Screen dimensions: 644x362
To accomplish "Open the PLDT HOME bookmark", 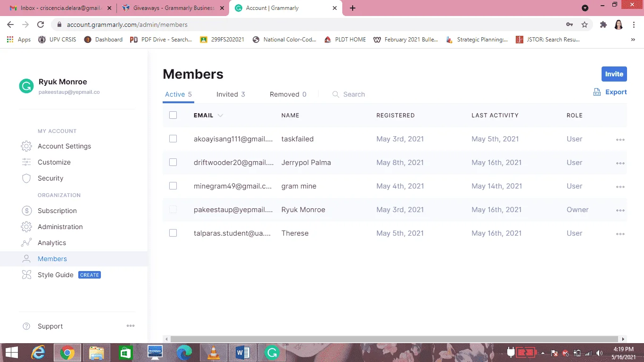I will [345, 40].
